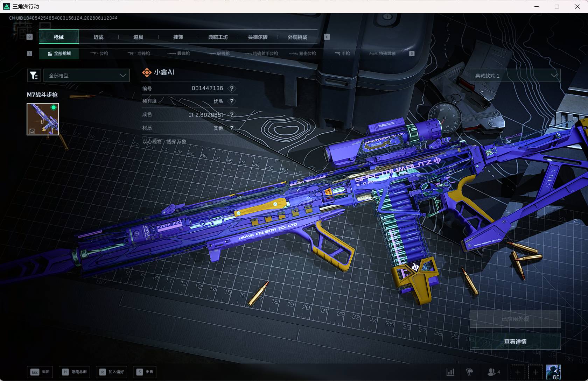The height and width of the screenshot is (381, 588).
Task: Open the statistics bar chart icon
Action: pos(450,372)
